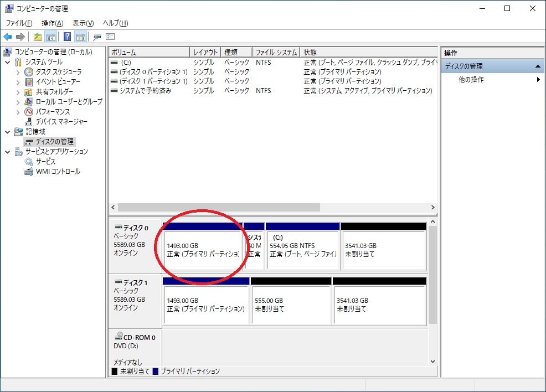This screenshot has width=546, height=392.
Task: Click the Properties checklist toolbar icon
Action: click(110, 37)
